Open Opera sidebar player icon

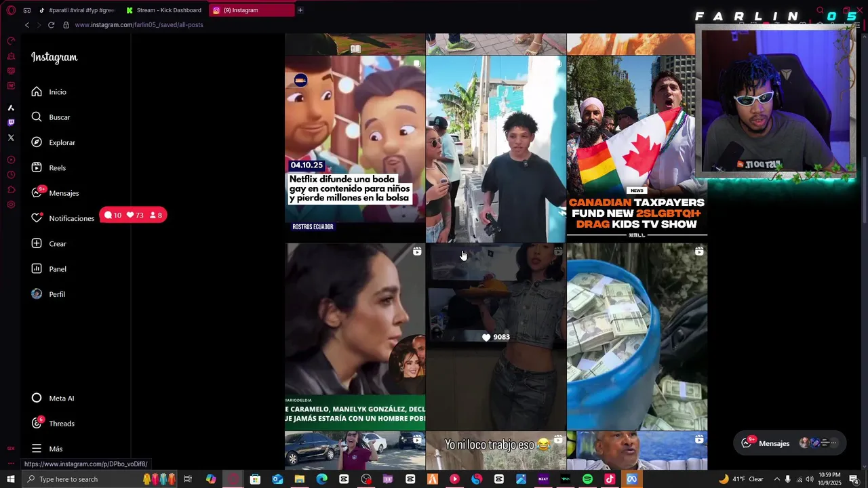pos(11,160)
